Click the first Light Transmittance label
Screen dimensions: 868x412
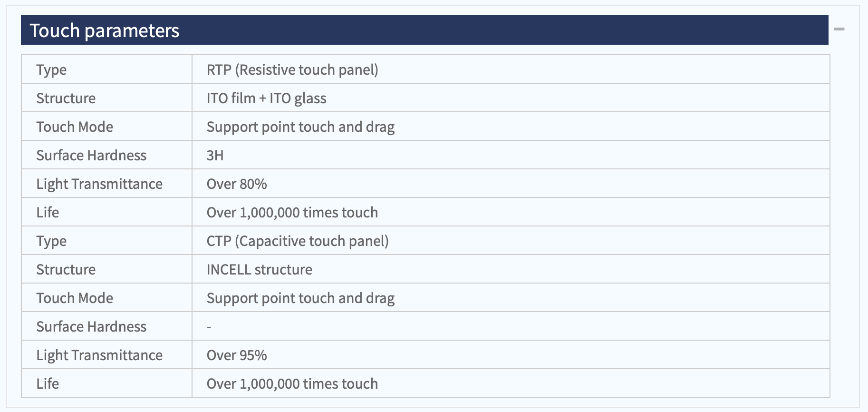coord(99,184)
